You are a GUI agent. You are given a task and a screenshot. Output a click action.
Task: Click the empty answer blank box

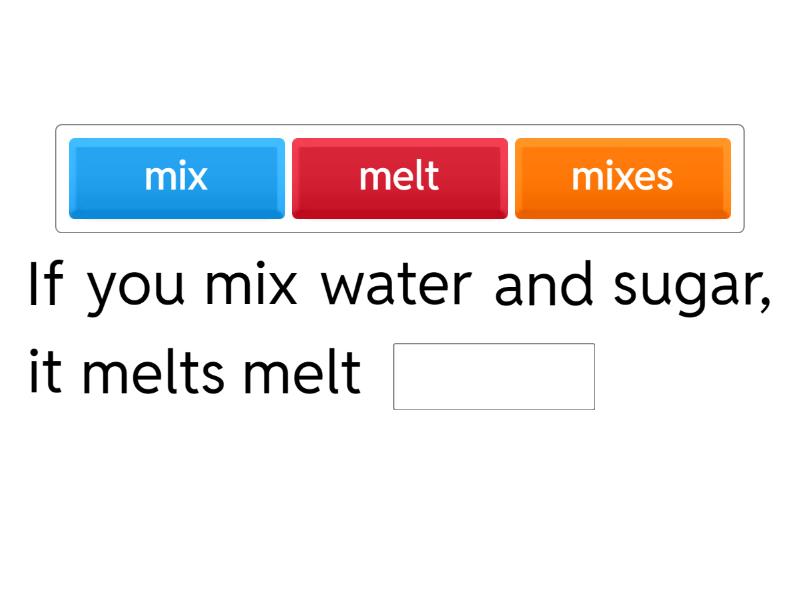pyautogui.click(x=494, y=376)
